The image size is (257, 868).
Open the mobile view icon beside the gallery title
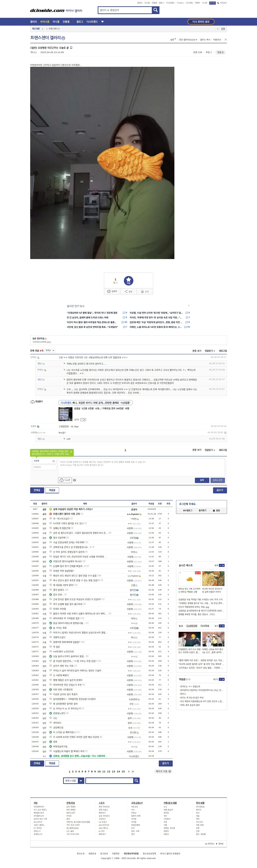pos(63,38)
